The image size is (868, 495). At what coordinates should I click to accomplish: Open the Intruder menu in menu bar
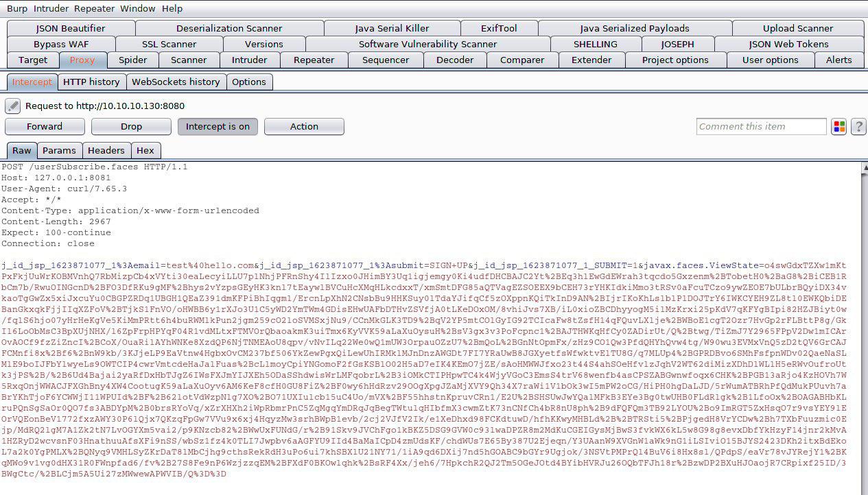(x=51, y=8)
